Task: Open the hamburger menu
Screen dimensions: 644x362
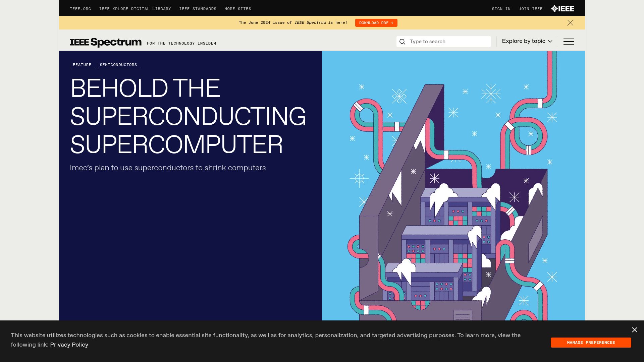Action: tap(569, 42)
